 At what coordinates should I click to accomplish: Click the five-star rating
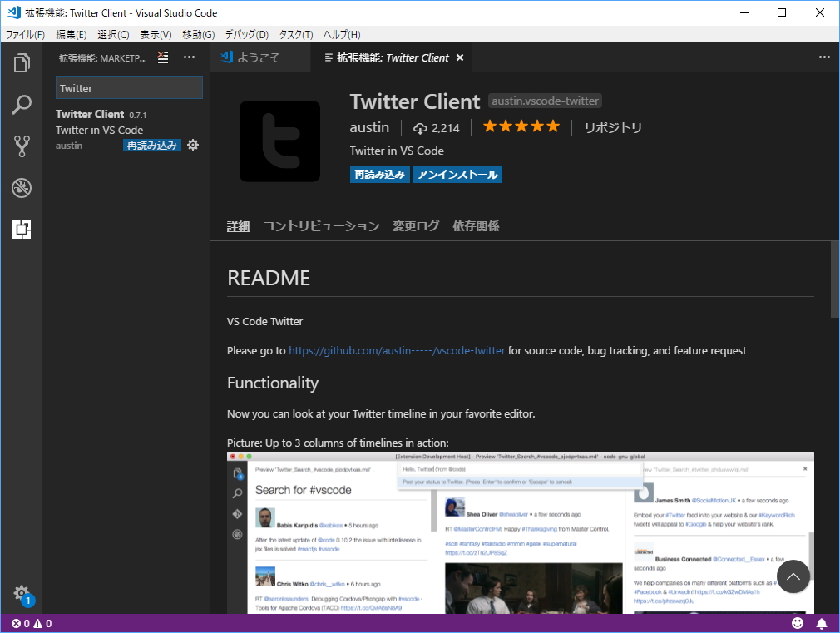(521, 126)
